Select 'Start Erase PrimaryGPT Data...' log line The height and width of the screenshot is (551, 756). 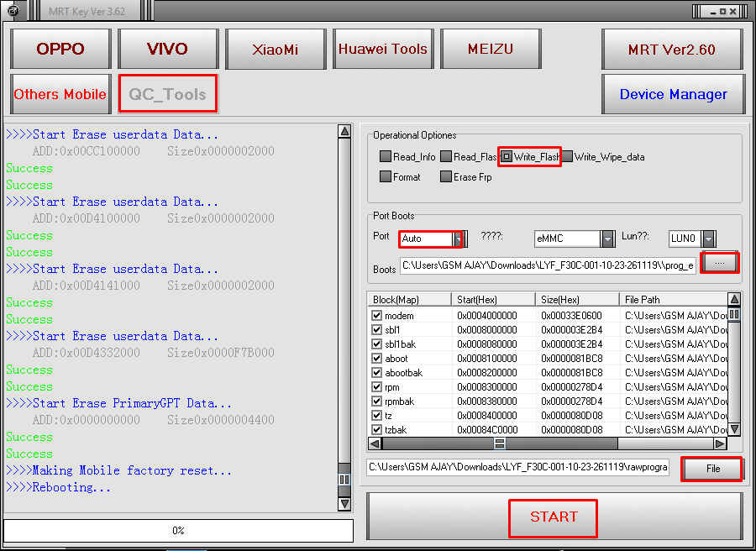tap(118, 403)
